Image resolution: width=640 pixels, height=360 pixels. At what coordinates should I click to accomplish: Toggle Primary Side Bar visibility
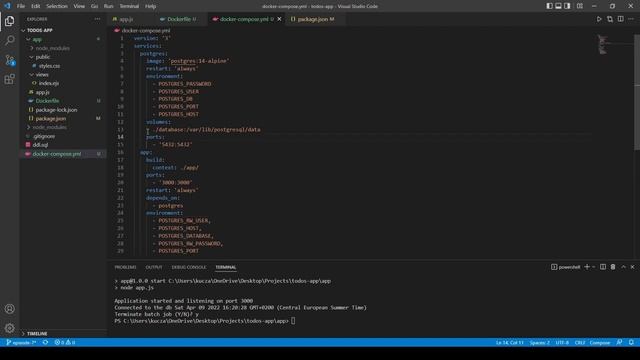click(x=549, y=6)
